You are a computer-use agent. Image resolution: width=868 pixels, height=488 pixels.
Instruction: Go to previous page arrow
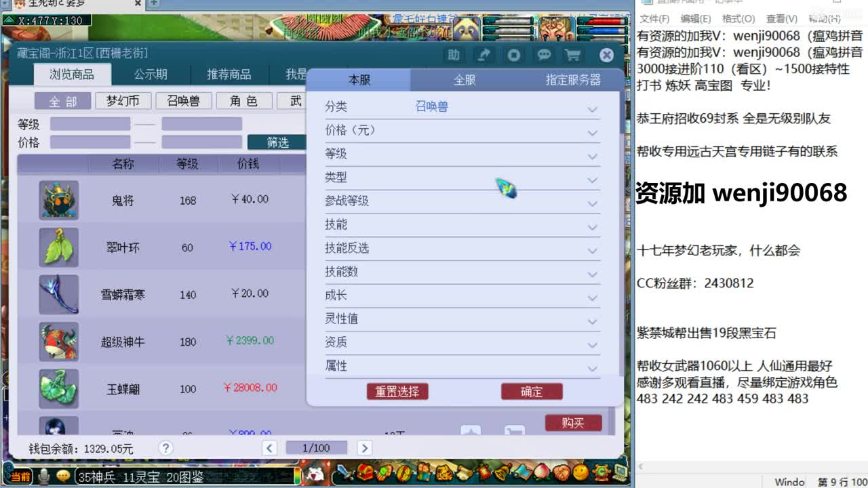coord(270,448)
